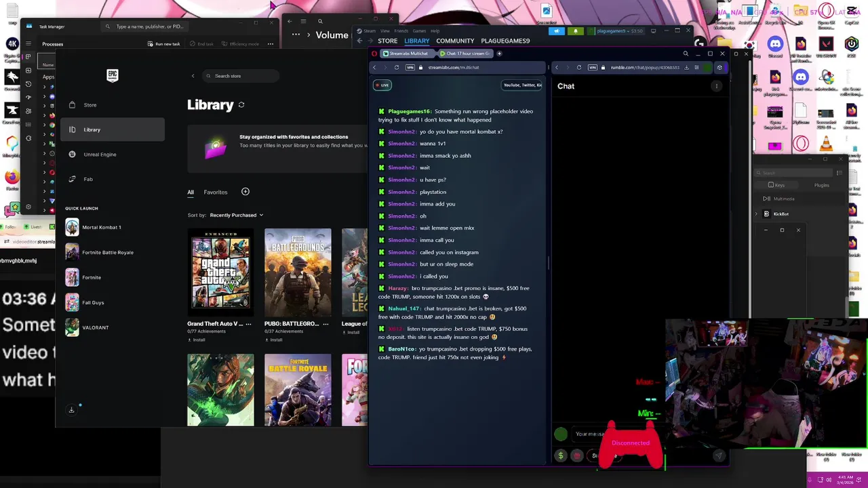Open new tab plus button in Opera
Image resolution: width=868 pixels, height=488 pixels.
(x=499, y=54)
